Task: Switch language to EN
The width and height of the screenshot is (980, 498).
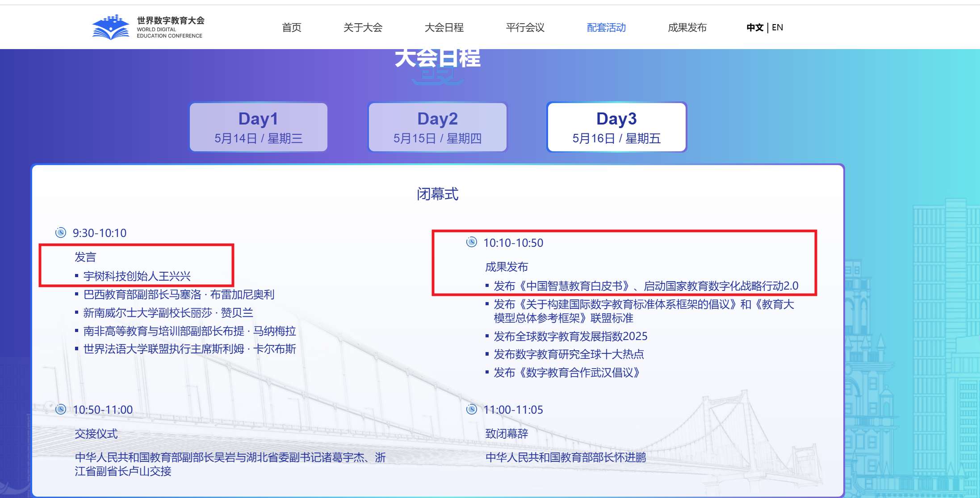Action: [x=777, y=28]
